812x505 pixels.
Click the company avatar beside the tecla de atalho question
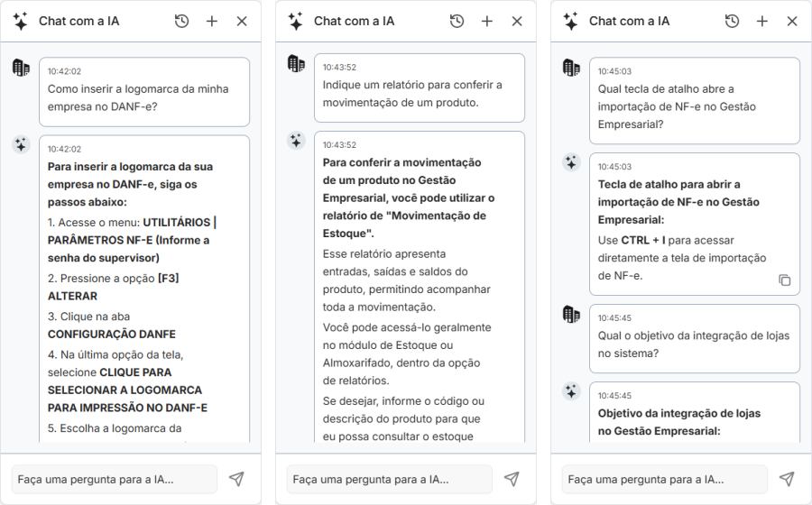pos(571,68)
